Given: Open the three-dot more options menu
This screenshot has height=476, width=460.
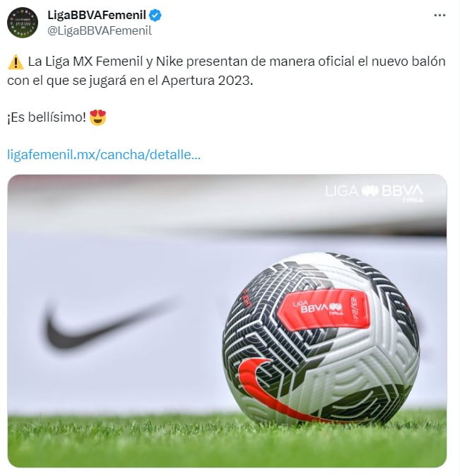Looking at the screenshot, I should click(440, 15).
